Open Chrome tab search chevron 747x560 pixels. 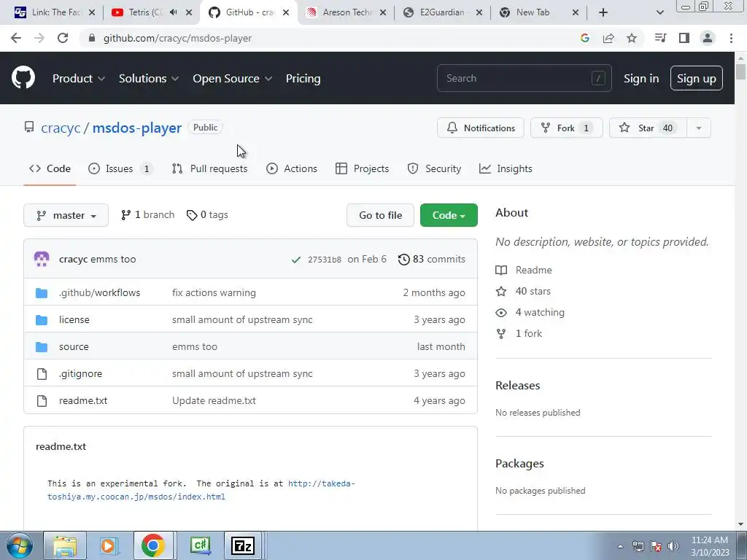[x=659, y=12]
